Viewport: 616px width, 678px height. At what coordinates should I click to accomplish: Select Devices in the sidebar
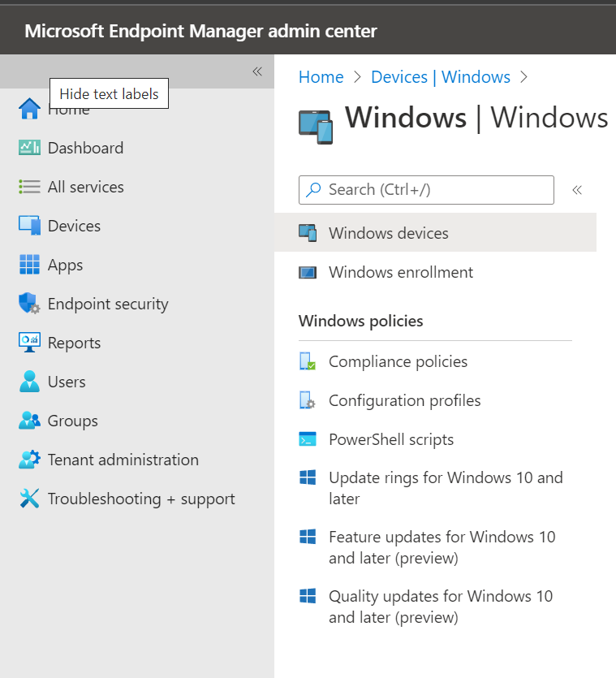(74, 226)
